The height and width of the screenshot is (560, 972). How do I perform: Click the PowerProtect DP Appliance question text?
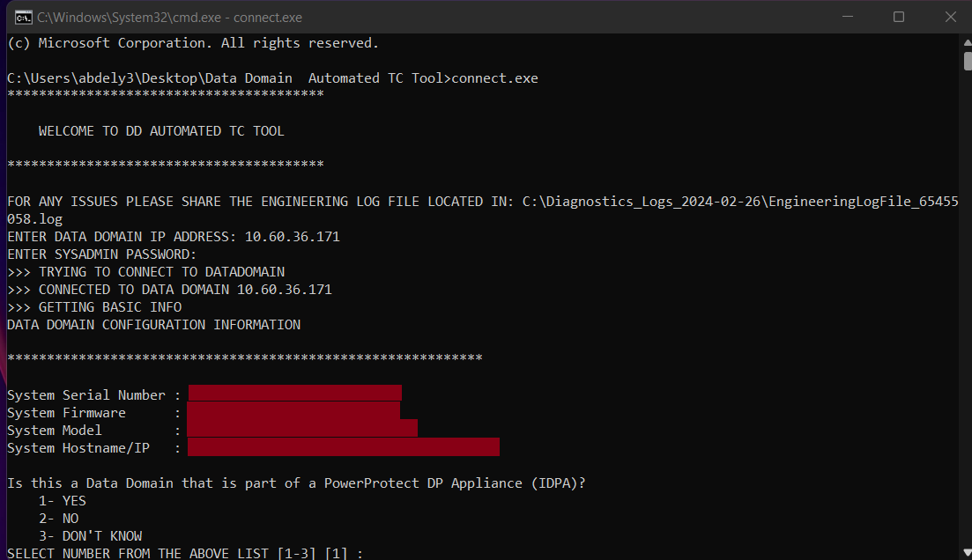[x=295, y=483]
